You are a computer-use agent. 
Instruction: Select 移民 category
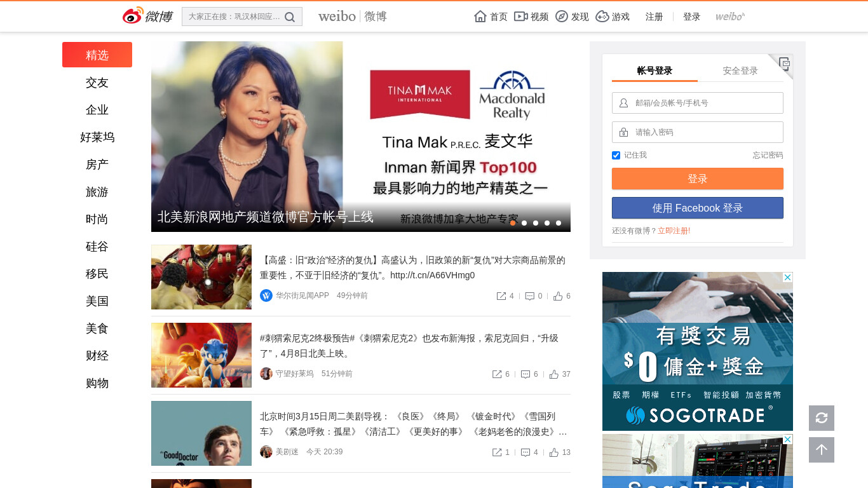(97, 274)
